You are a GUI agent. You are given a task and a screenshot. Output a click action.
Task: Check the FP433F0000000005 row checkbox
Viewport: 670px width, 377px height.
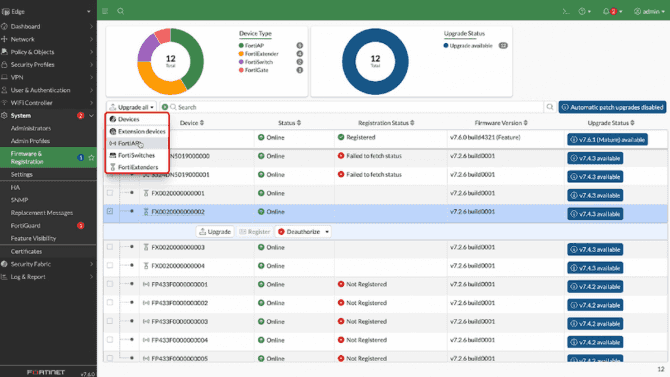[110, 358]
